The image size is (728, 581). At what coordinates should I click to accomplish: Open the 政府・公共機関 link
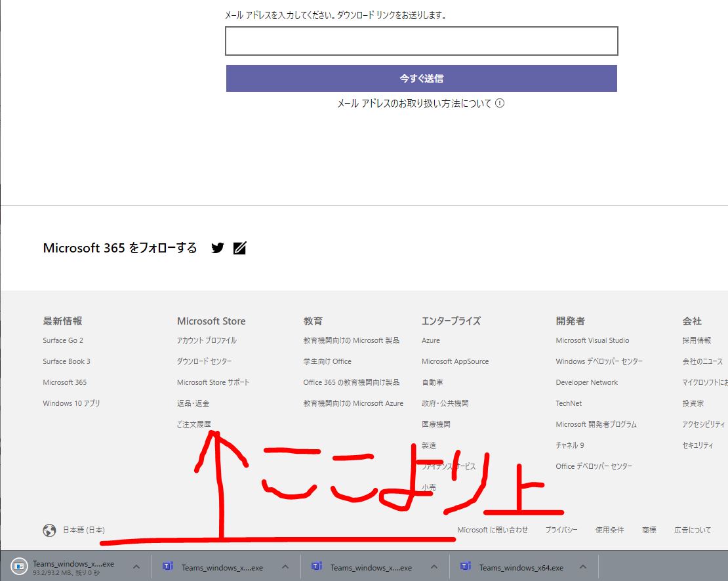tap(445, 403)
